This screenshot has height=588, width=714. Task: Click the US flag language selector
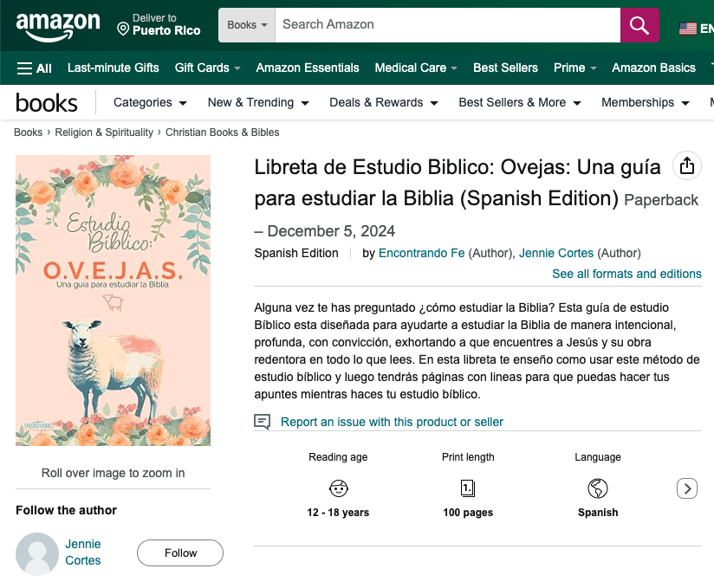point(689,29)
